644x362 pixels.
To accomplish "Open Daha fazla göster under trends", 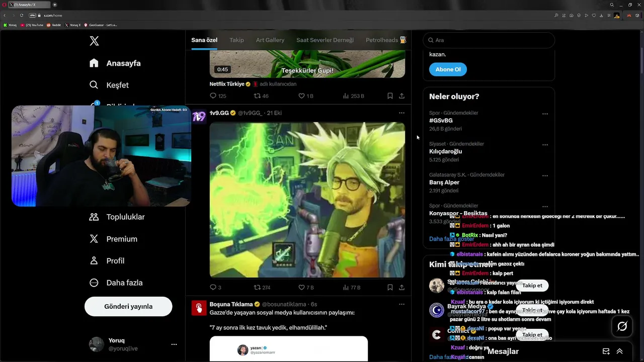I will point(451,239).
